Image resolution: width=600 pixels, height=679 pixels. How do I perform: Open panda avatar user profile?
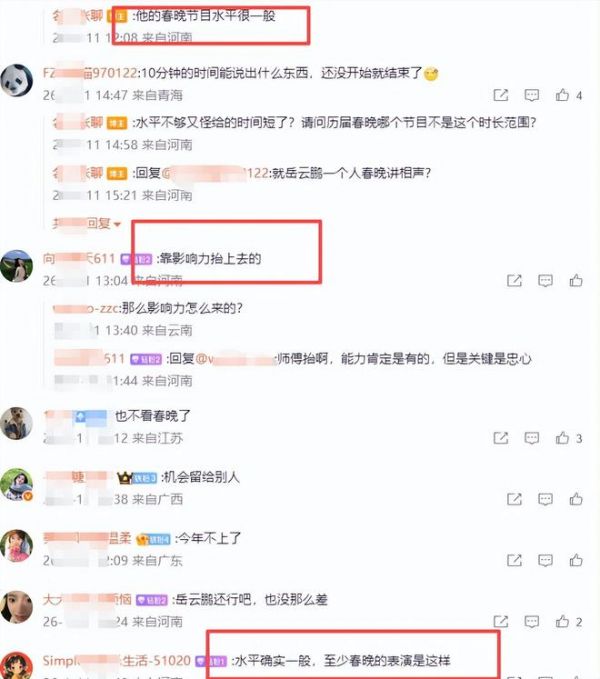(x=16, y=81)
